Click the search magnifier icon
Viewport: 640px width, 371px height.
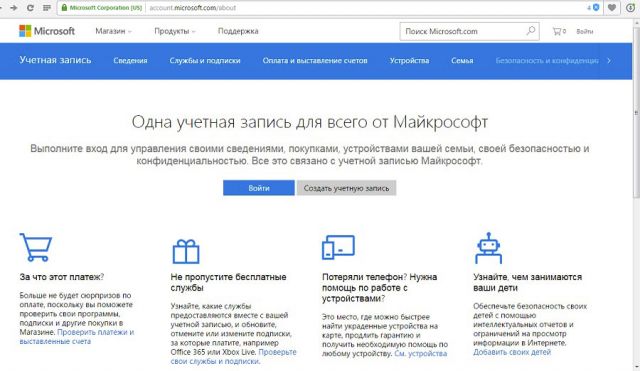tap(531, 31)
